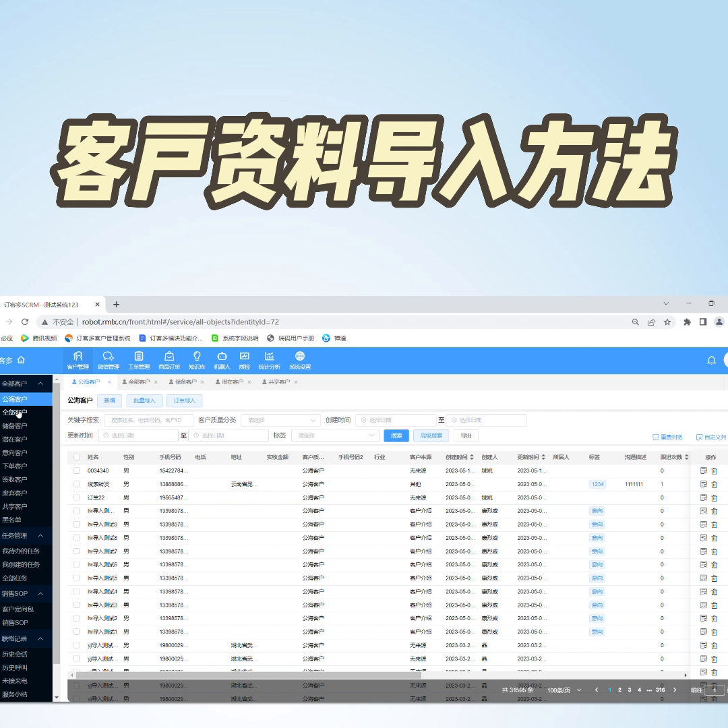Open 系统设置 globe icon
The image size is (728, 728).
pos(300,360)
